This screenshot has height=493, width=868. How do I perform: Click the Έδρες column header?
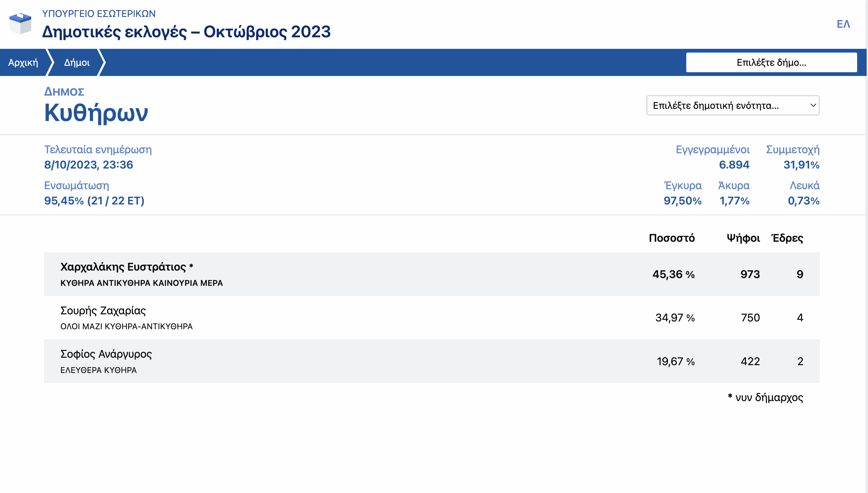tap(787, 238)
